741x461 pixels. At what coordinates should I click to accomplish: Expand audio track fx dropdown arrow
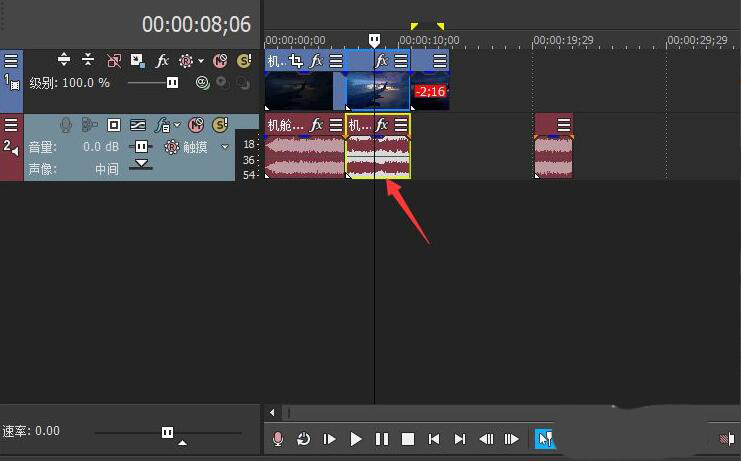click(x=177, y=125)
